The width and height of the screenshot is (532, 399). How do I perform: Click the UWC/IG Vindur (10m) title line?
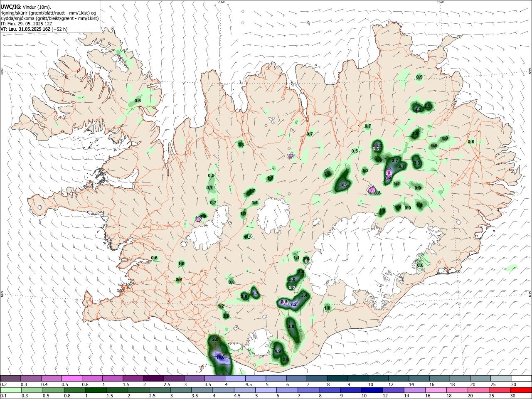(x=26, y=7)
